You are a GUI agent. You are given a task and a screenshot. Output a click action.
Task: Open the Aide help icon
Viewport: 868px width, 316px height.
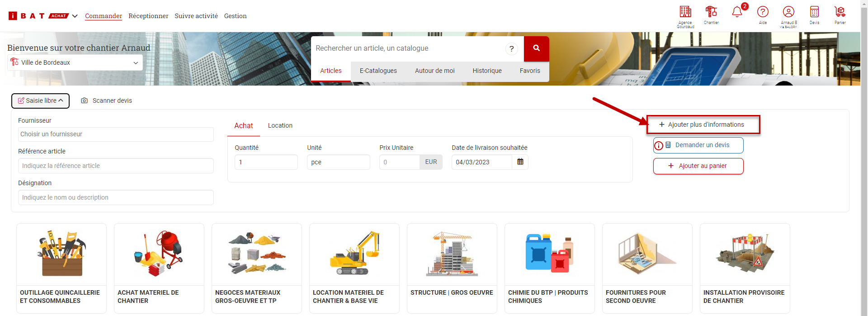click(763, 12)
